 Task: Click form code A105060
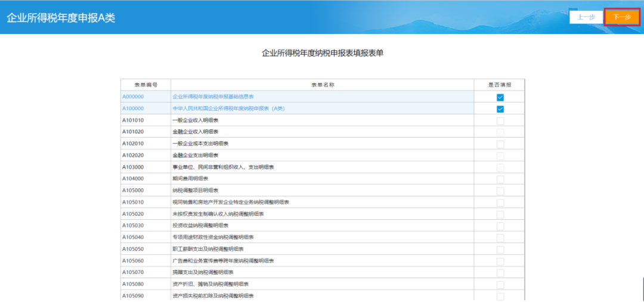[x=133, y=260]
